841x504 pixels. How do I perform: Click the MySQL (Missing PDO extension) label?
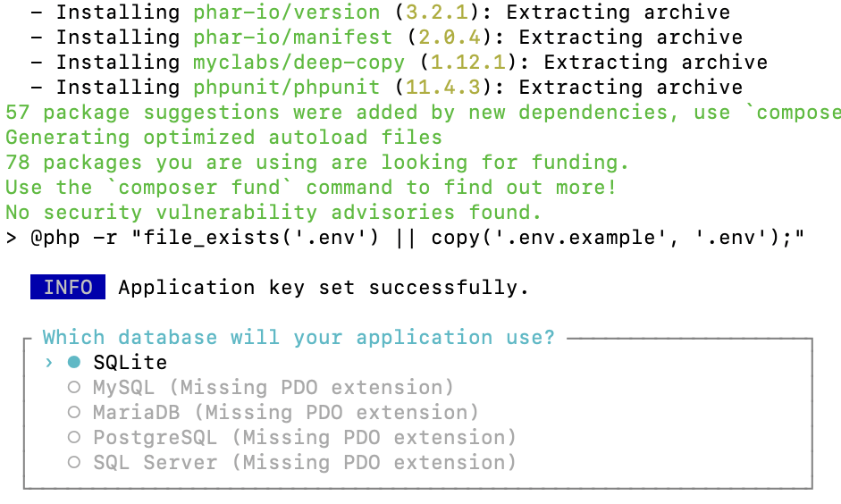273,387
